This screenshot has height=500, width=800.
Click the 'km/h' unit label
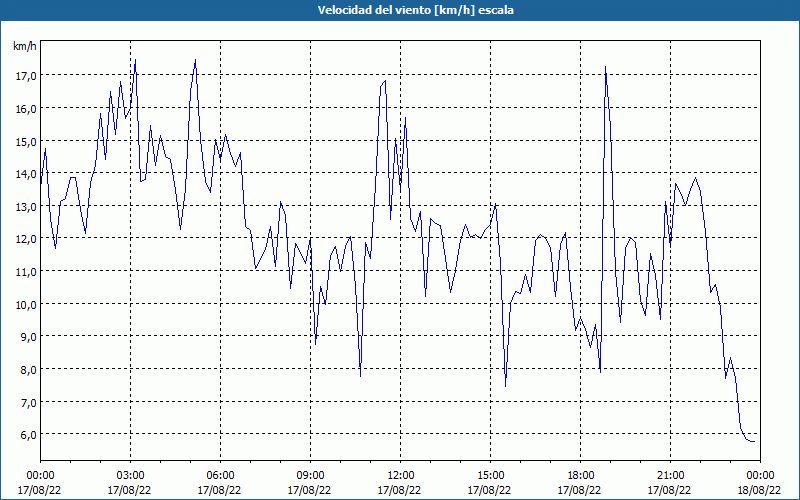(x=24, y=46)
